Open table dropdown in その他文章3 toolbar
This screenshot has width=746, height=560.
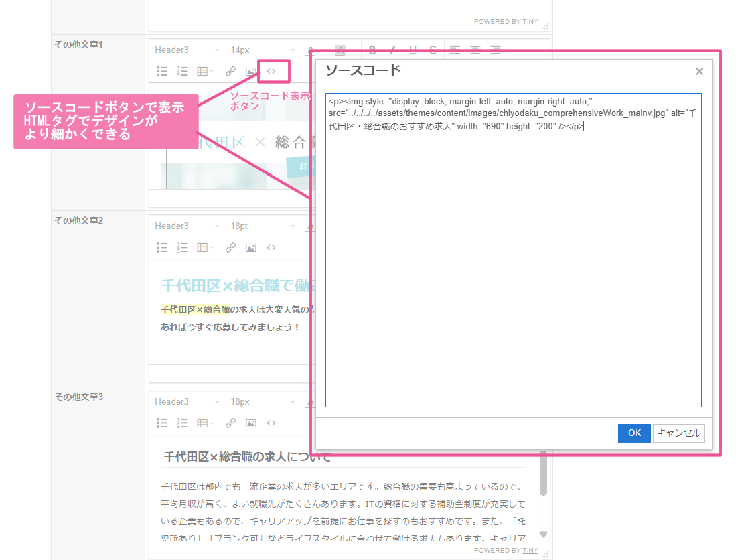205,423
